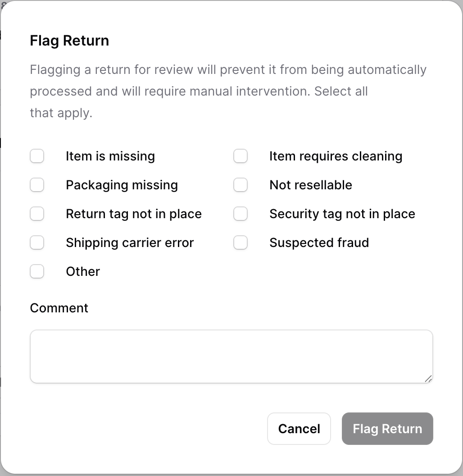
Task: Check the "Item is missing" checkbox
Action: 37,156
